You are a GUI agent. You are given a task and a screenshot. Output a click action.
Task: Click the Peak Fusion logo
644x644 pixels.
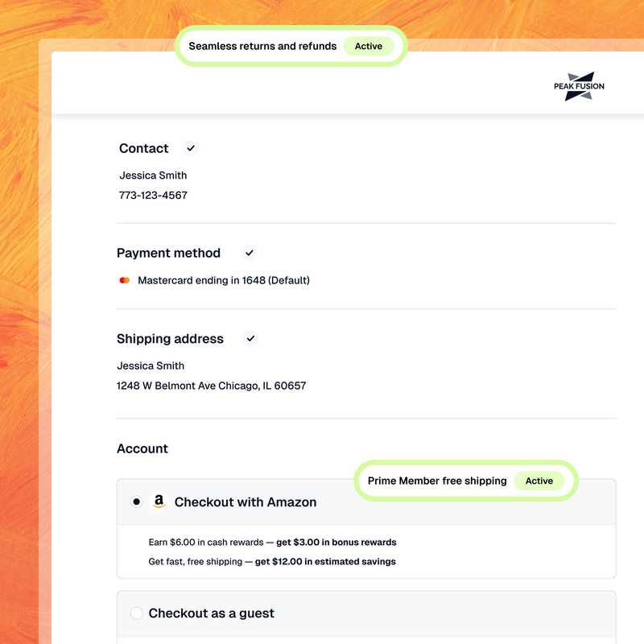[x=578, y=86]
